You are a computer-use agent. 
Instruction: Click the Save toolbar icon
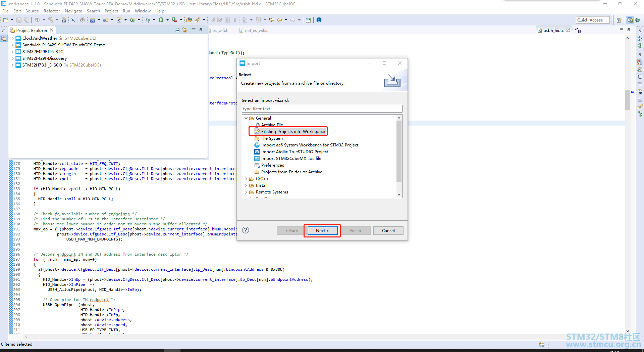click(19, 20)
